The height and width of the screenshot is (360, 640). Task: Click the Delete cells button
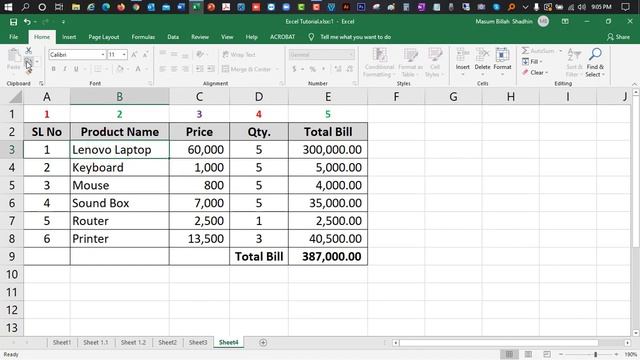[482, 61]
